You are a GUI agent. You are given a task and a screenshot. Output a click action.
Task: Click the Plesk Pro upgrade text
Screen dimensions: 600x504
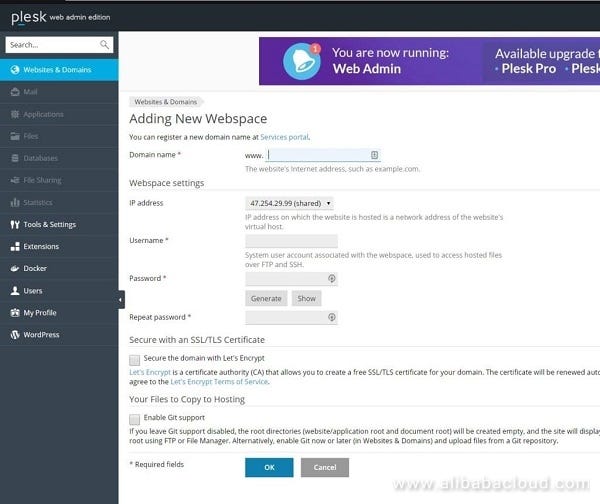pos(528,69)
